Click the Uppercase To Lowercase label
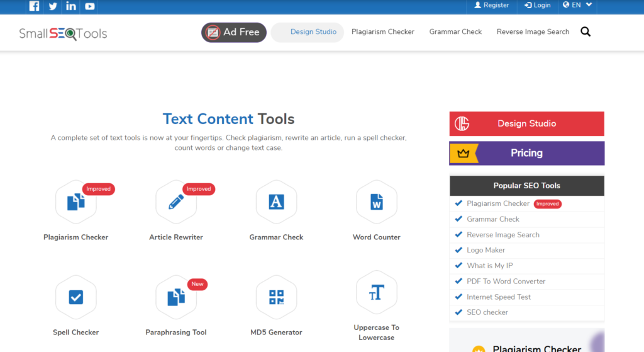 [x=377, y=332]
